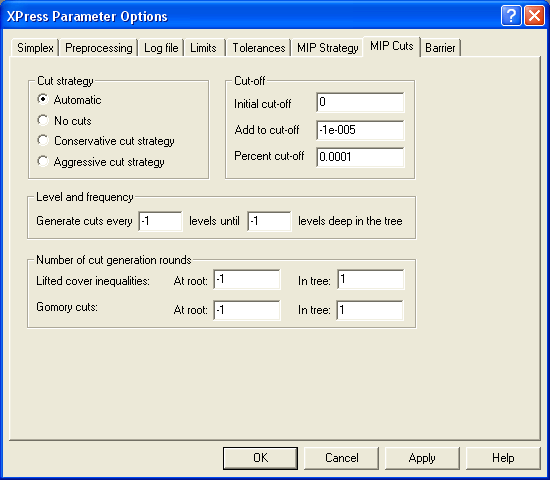The height and width of the screenshot is (480, 550).
Task: Switch to the Simplex tab
Action: pos(35,48)
